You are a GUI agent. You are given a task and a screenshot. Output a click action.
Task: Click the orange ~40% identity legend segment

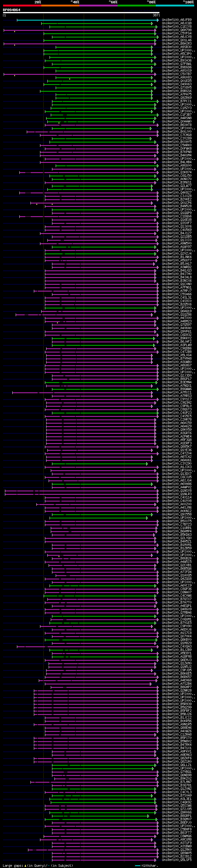click(x=60, y=6)
